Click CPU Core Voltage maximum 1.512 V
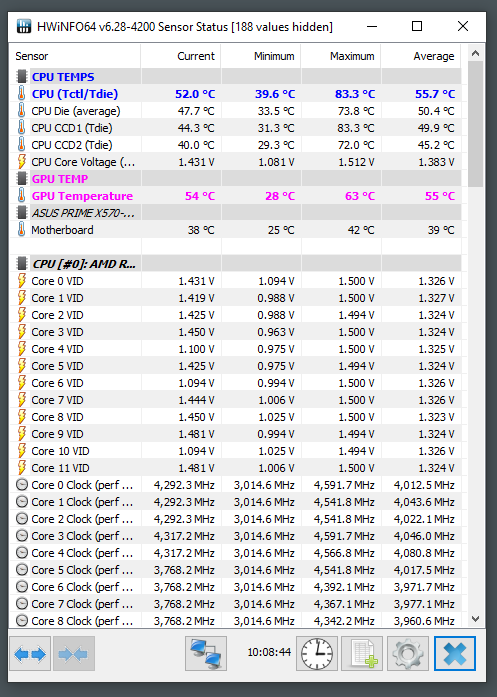Viewport: 497px width, 697px height. 357,162
